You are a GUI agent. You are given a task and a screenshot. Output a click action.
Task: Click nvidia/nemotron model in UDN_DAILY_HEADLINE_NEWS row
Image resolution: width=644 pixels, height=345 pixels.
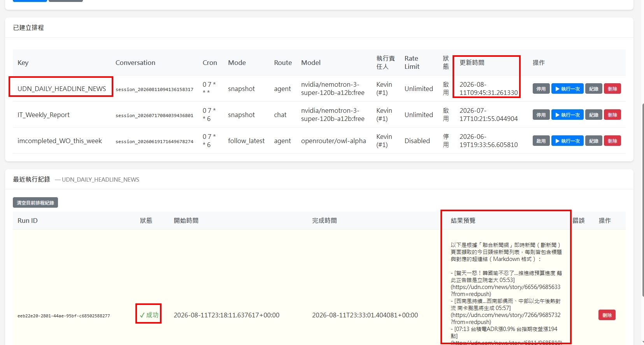click(x=333, y=89)
